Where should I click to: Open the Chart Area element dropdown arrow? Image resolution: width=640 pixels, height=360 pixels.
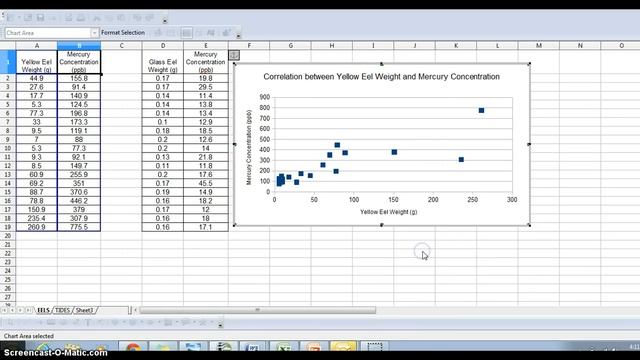[95, 33]
